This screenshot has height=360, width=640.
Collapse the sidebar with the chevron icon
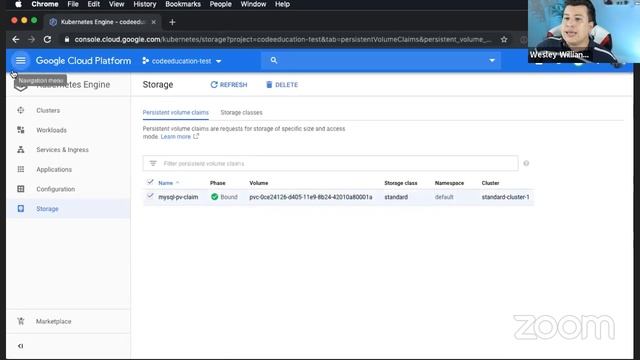coord(20,346)
